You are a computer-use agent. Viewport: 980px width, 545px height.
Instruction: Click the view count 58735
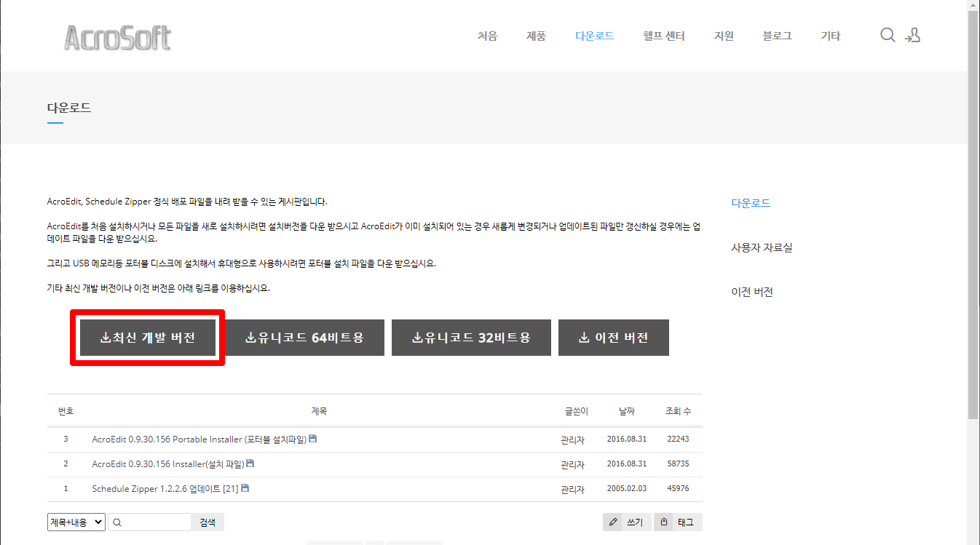tap(678, 464)
